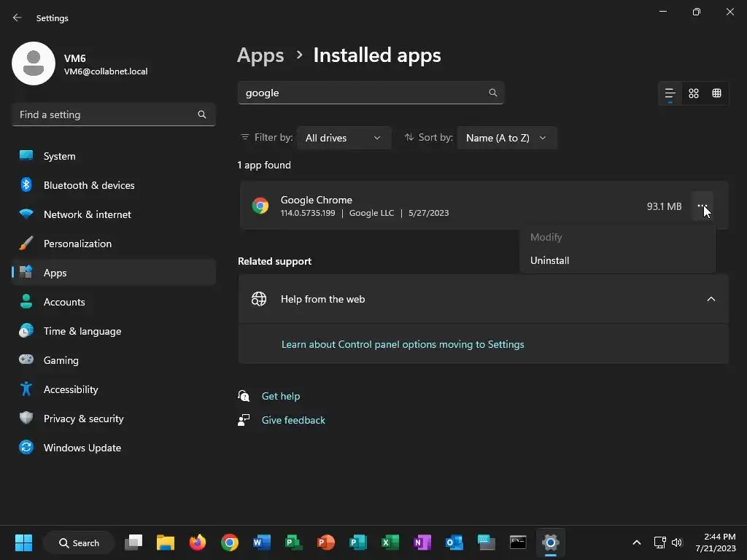This screenshot has width=747, height=560.
Task: Collapse the Help from the web section
Action: pyautogui.click(x=711, y=299)
